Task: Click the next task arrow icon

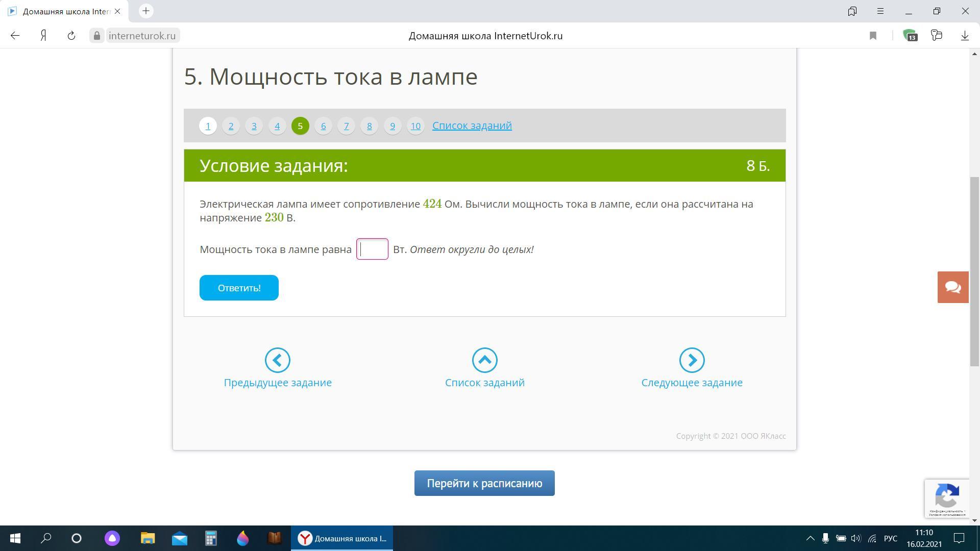Action: [692, 360]
